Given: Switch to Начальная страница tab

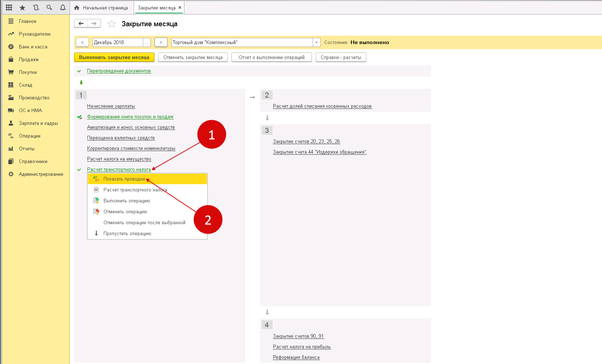Looking at the screenshot, I should (102, 8).
